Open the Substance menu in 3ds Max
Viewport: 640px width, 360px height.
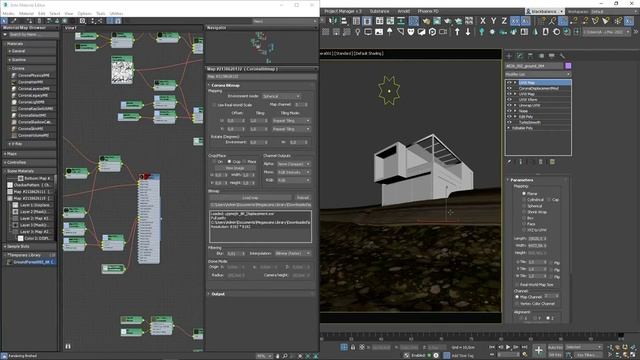pyautogui.click(x=379, y=11)
